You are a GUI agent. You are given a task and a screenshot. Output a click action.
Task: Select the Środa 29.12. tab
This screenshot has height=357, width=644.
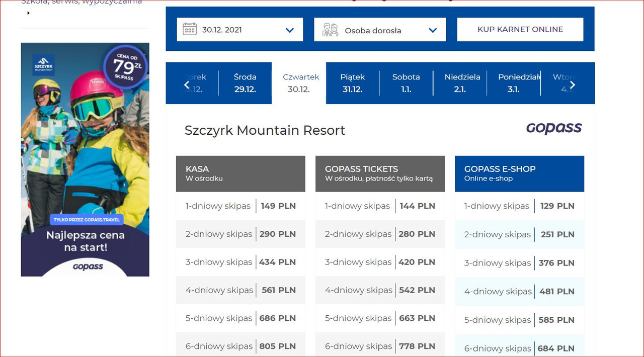click(245, 83)
